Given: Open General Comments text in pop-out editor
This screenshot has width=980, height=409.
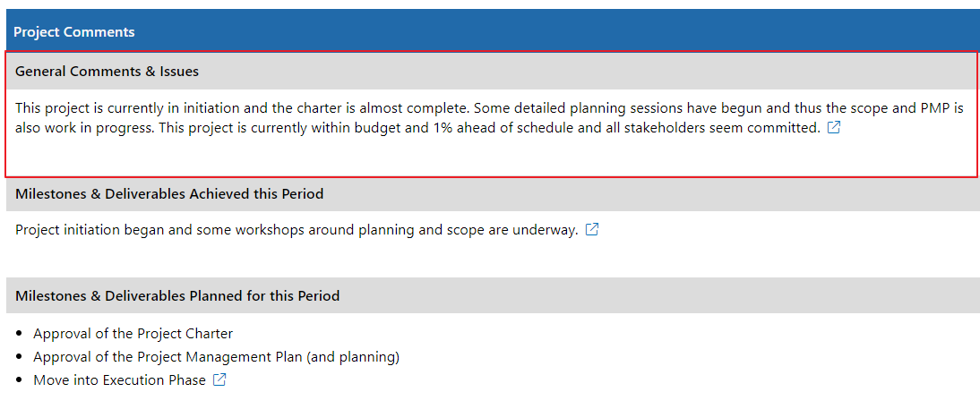Looking at the screenshot, I should tap(833, 127).
